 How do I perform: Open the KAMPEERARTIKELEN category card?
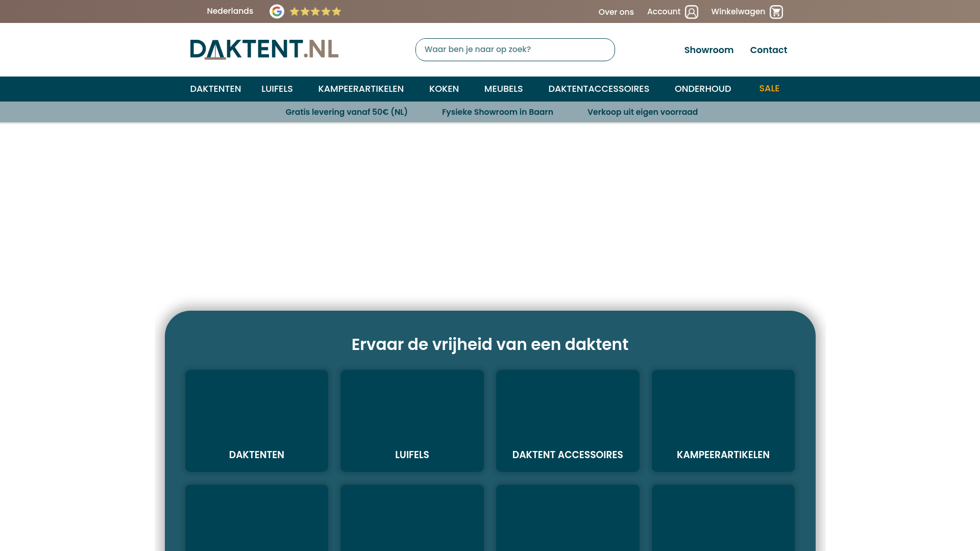tap(723, 420)
